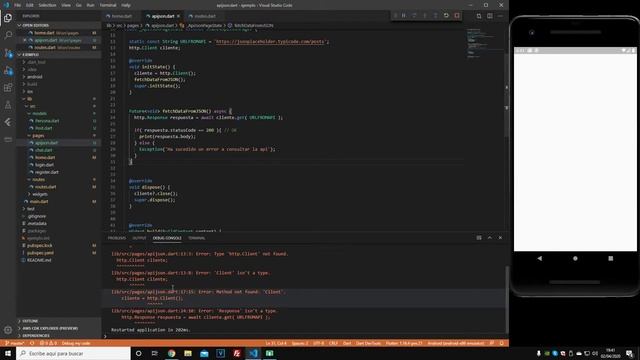The width and height of the screenshot is (640, 360).
Task: Click the Windows Start button
Action: [8, 353]
